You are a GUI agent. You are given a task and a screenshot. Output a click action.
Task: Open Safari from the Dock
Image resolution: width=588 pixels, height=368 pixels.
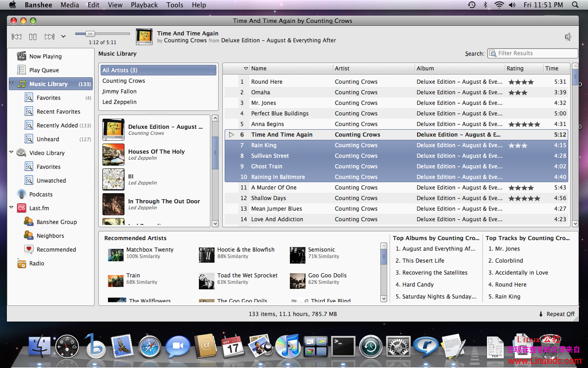tap(150, 346)
